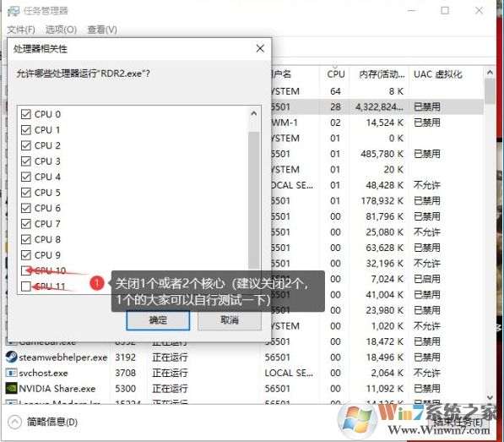Click the 178,932 K memory cell
The image size is (504, 442).
click(x=382, y=201)
